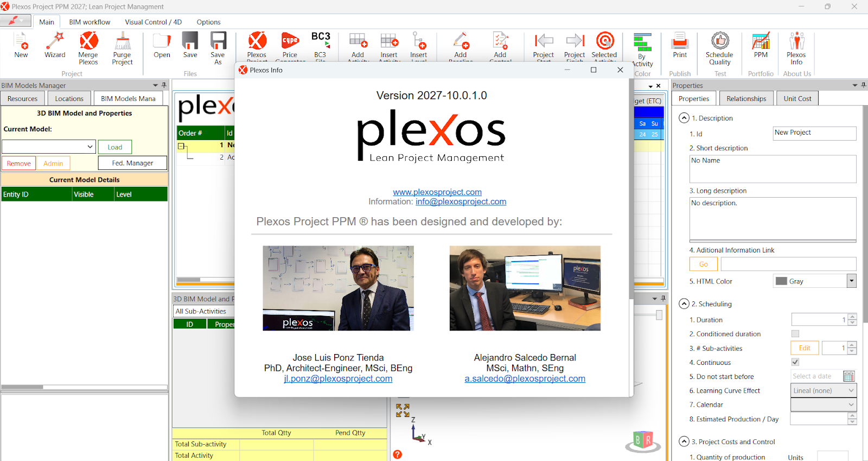Open the Locations tab
The image size is (868, 461).
click(x=69, y=98)
